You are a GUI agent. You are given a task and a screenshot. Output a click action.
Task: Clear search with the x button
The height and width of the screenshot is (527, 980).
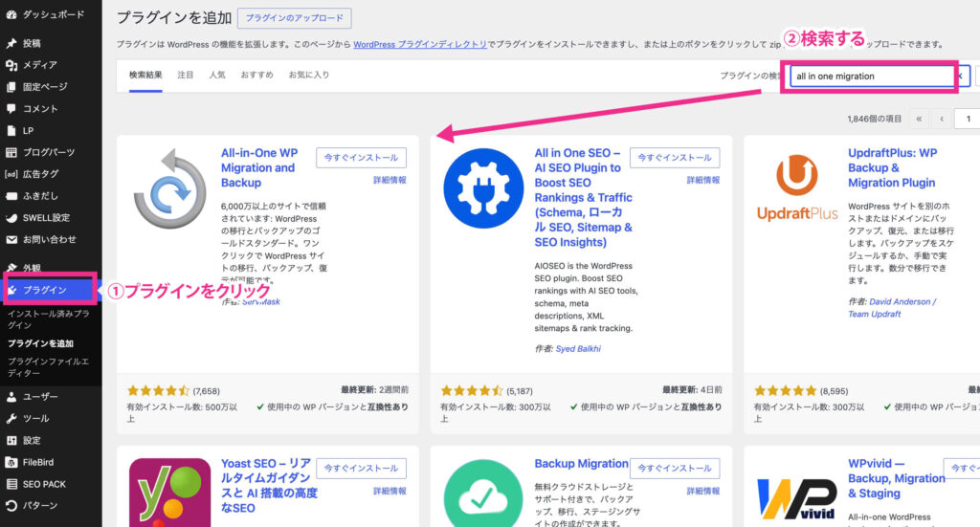click(960, 77)
